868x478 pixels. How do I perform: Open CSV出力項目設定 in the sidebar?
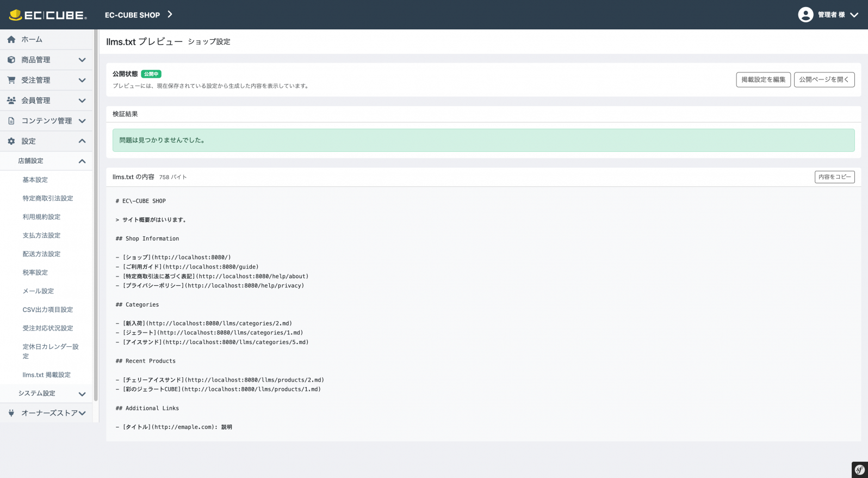[48, 309]
